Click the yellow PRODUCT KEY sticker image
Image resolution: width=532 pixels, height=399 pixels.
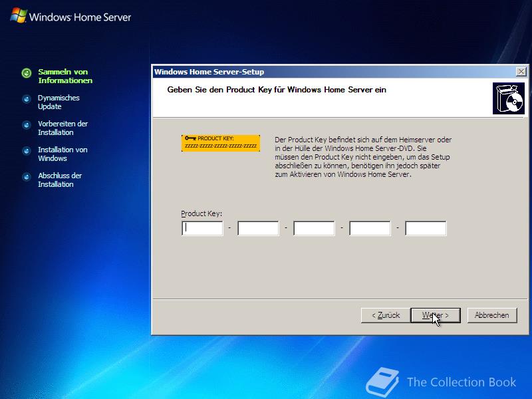point(221,143)
